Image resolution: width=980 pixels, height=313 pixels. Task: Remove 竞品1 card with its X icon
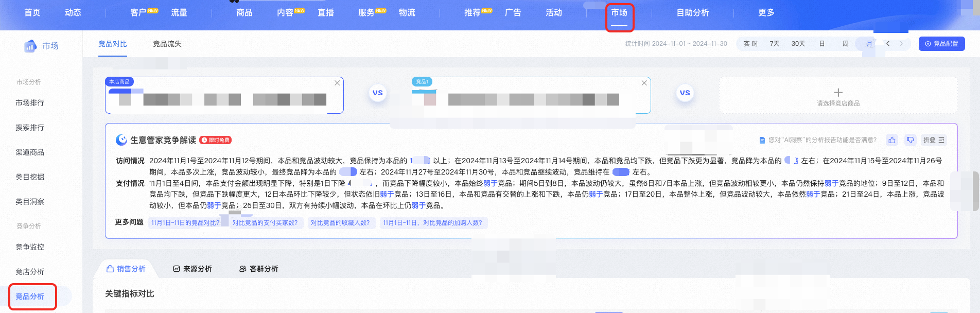(x=644, y=83)
